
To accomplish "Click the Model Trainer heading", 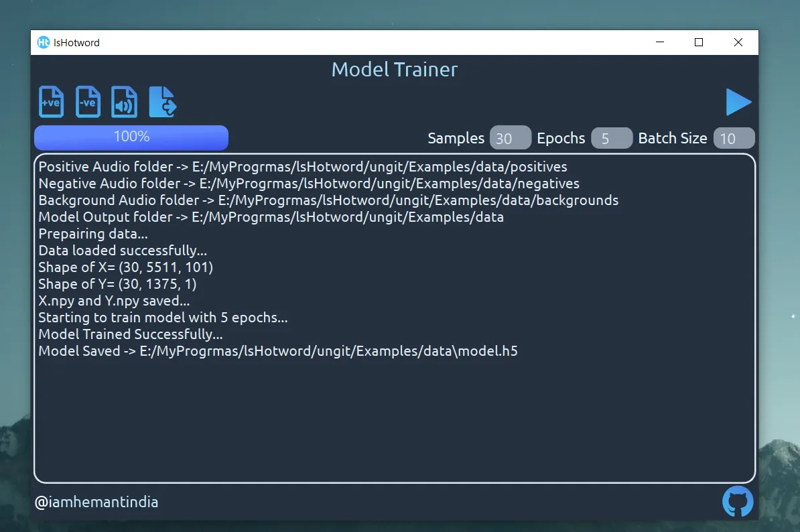I will pyautogui.click(x=395, y=70).
